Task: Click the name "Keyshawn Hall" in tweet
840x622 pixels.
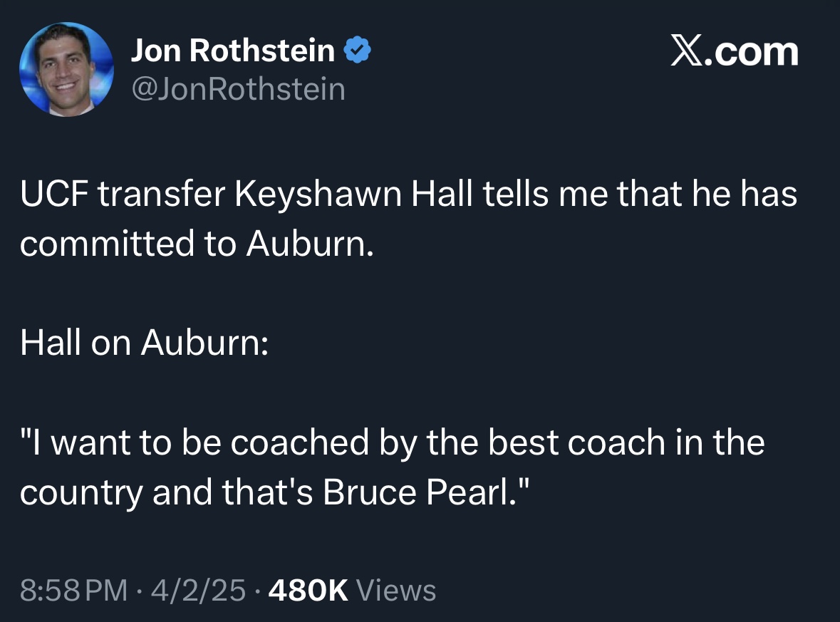Action: [354, 197]
